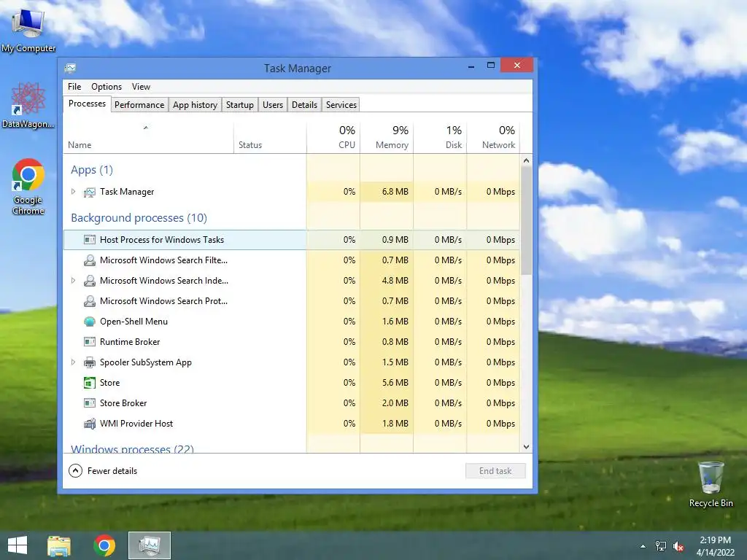Launch Chrome from the taskbar
This screenshot has height=560, width=747.
point(104,545)
